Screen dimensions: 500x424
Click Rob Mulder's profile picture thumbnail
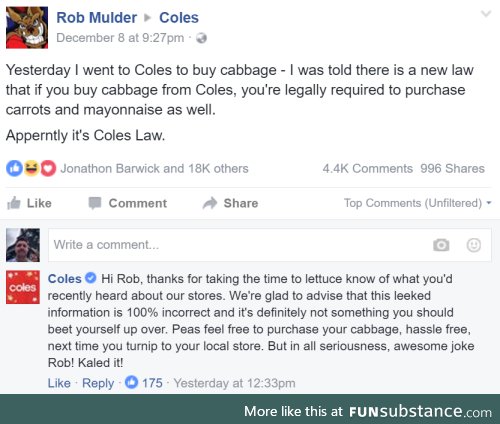(x=27, y=28)
